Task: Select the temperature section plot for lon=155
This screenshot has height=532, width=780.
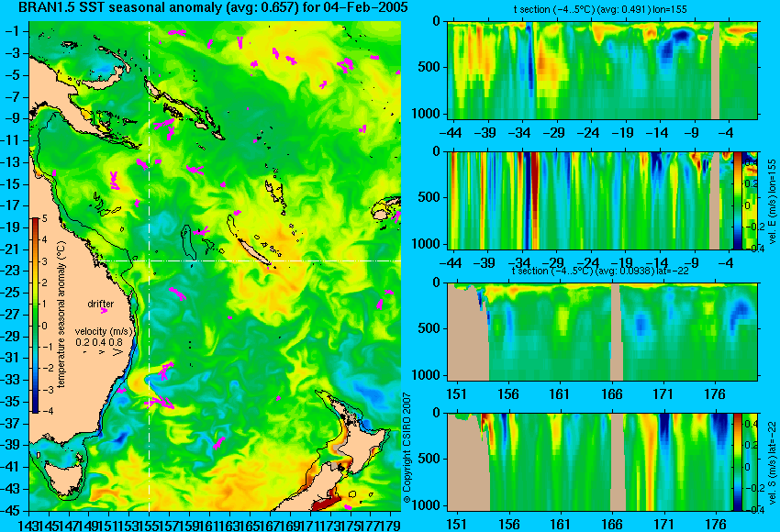Action: 602,70
